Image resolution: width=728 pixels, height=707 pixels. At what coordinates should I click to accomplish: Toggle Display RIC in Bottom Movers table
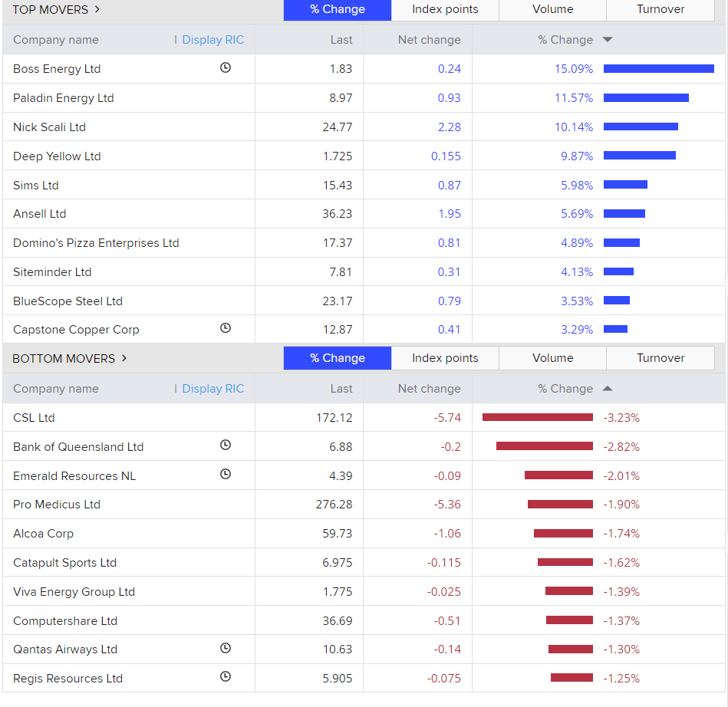(x=212, y=389)
